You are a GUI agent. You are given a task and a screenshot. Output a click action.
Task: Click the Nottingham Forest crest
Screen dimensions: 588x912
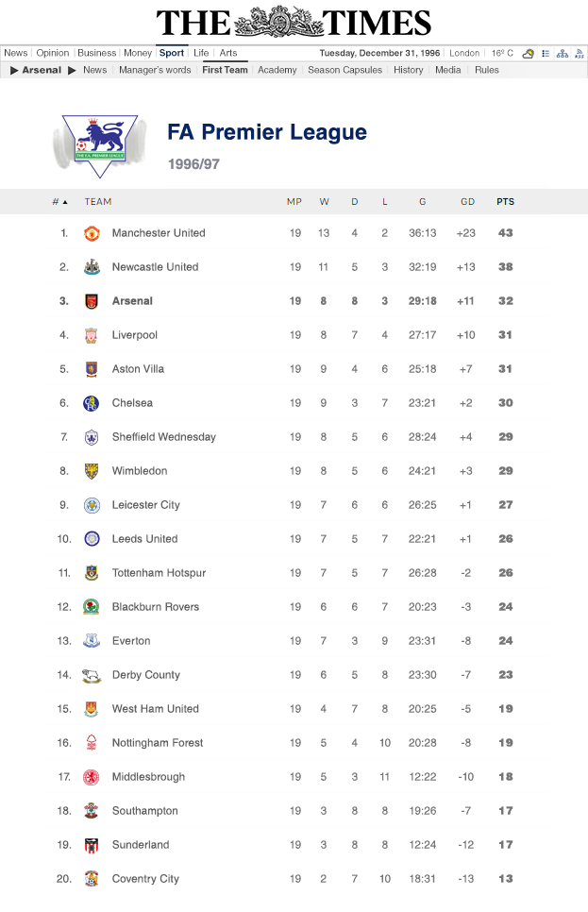point(92,743)
